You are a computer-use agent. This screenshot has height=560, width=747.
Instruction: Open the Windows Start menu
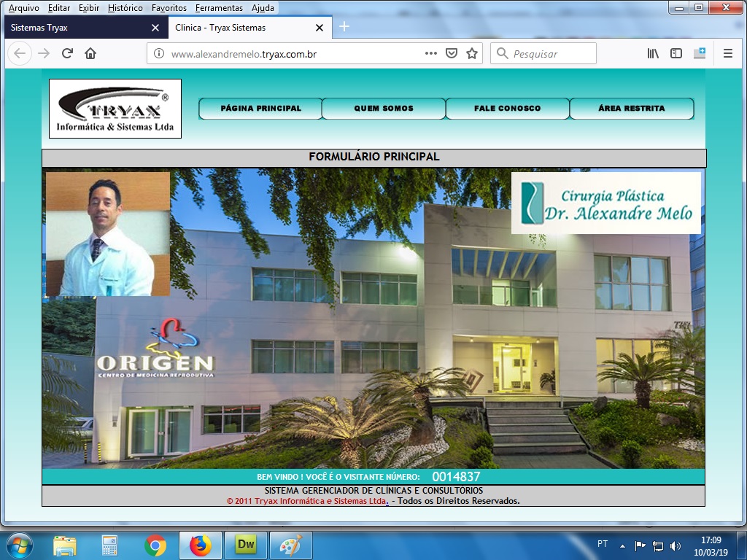click(x=20, y=545)
